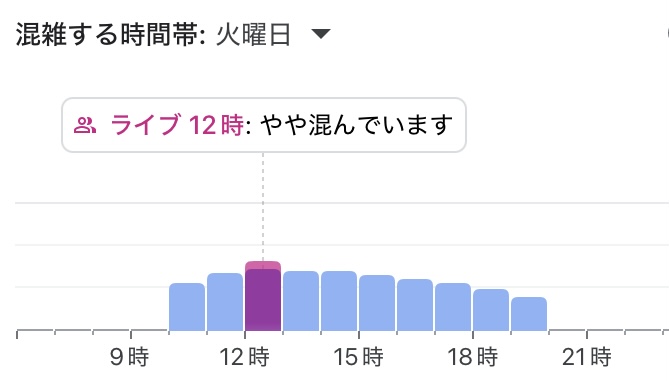Select the 11時 bar in the chart
Image resolution: width=669 pixels, height=381 pixels.
pyautogui.click(x=225, y=302)
